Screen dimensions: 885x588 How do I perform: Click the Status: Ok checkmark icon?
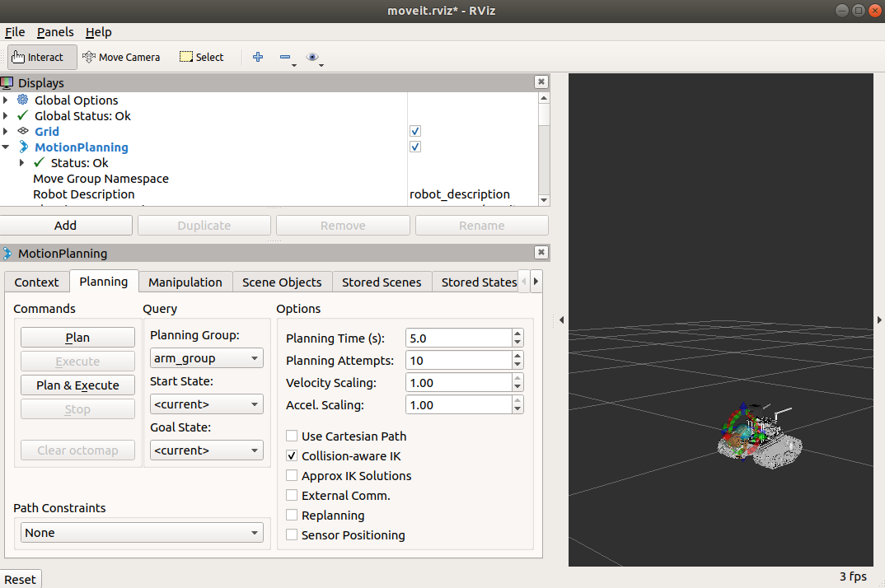pos(39,163)
